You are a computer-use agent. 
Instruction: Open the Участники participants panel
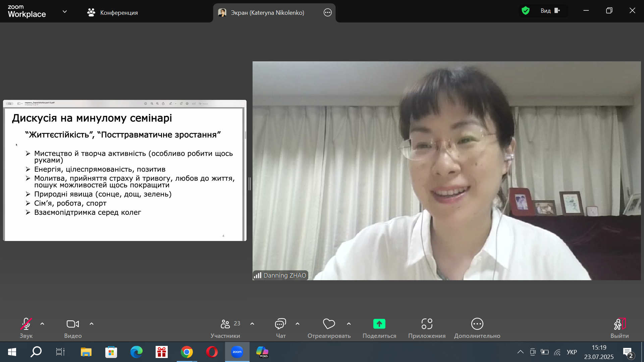coord(225,328)
